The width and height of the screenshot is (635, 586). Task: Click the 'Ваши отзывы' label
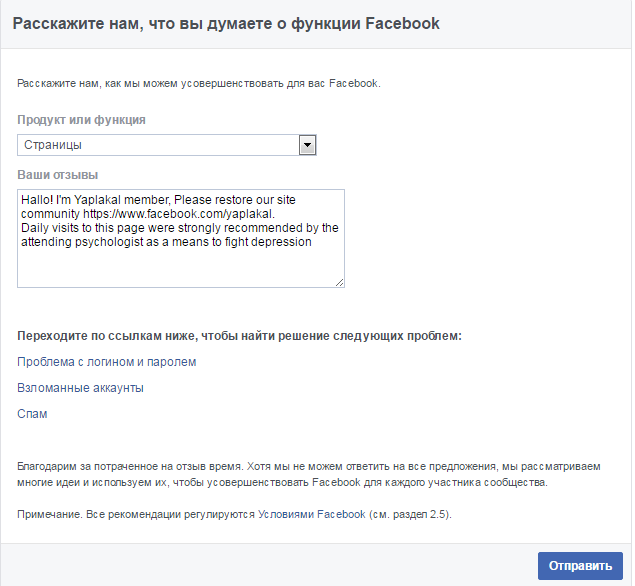pos(58,175)
